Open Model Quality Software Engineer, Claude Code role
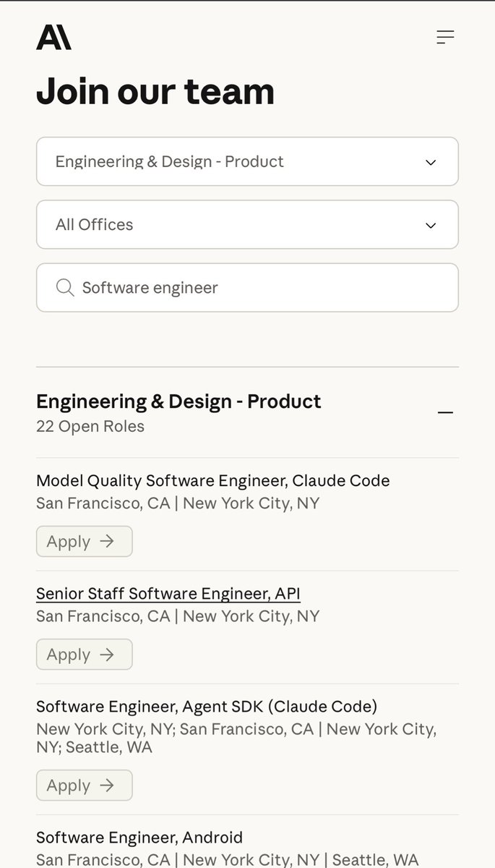The height and width of the screenshot is (868, 495). click(212, 480)
